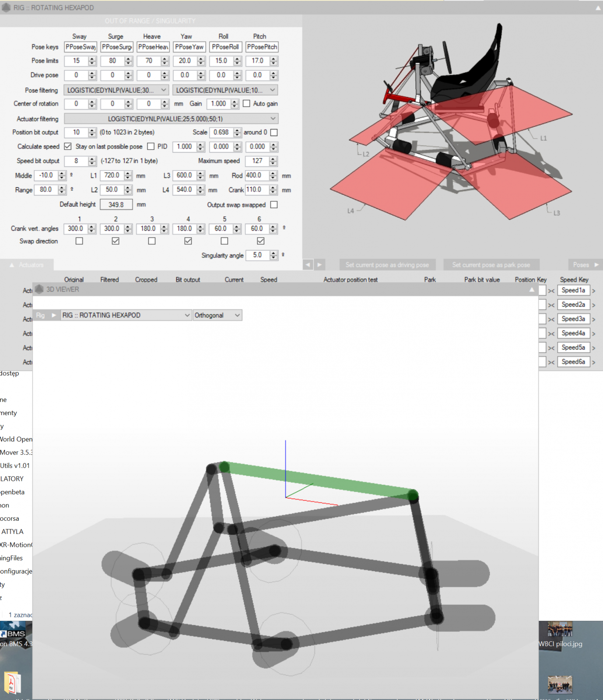Toggle the 'around 0' checkbox
This screenshot has height=700, width=603.
point(274,132)
